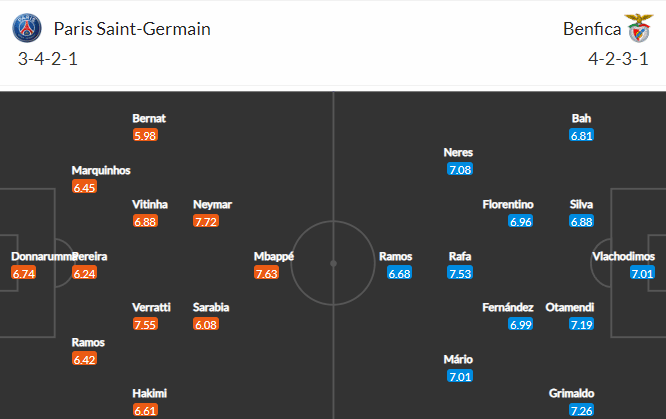This screenshot has width=666, height=419.
Task: Select player Florentino on the pitch
Action: point(508,205)
